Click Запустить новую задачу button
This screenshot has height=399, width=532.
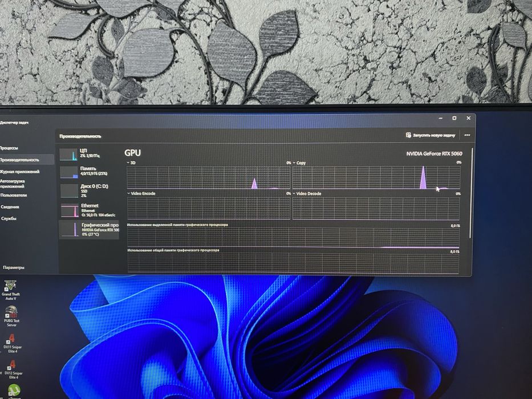[x=430, y=135]
